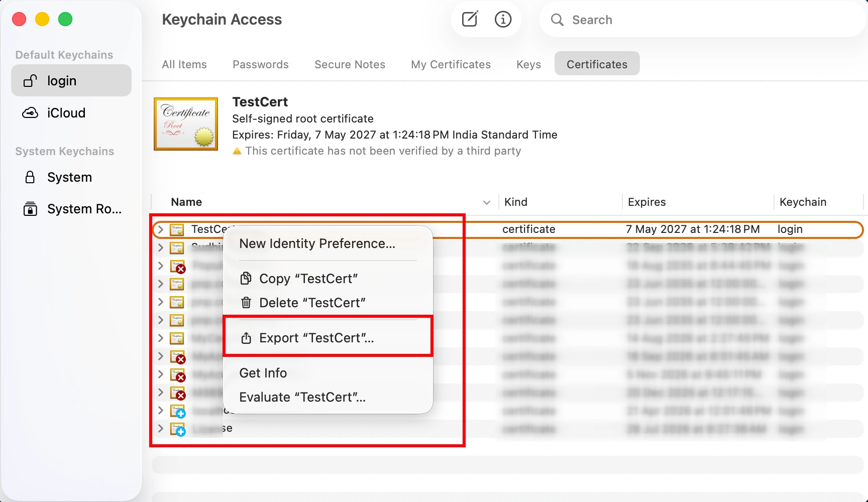Switch to the Passwords tab
This screenshot has height=502, width=868.
click(x=261, y=64)
